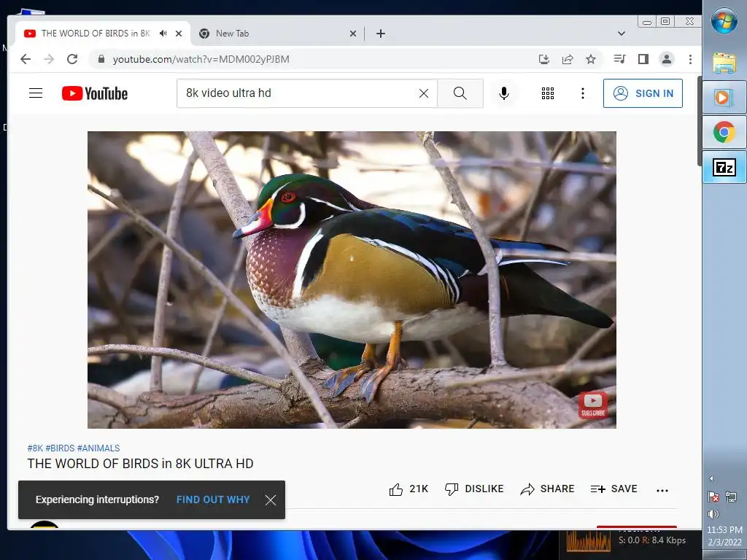Click the #BIRDS hashtag
The image size is (747, 560).
60,448
